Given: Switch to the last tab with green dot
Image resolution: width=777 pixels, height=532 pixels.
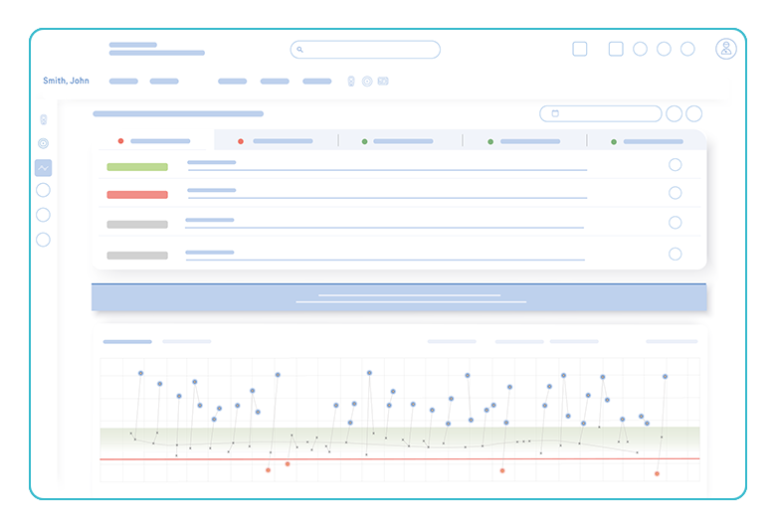Looking at the screenshot, I should click(x=647, y=141).
